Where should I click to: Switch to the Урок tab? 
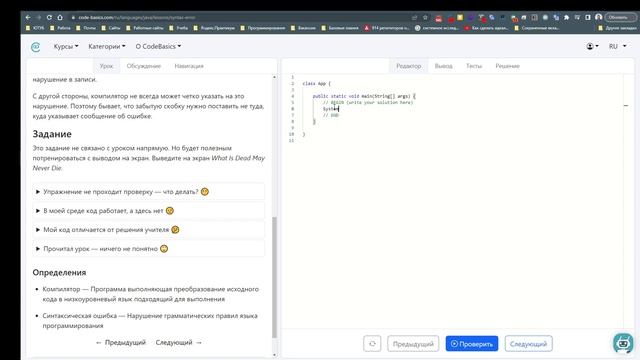tap(107, 66)
